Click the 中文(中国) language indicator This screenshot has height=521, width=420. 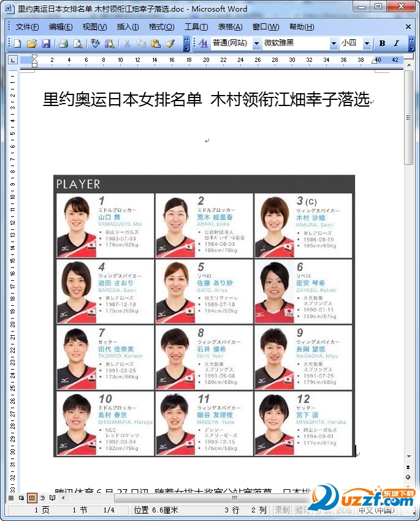376,510
